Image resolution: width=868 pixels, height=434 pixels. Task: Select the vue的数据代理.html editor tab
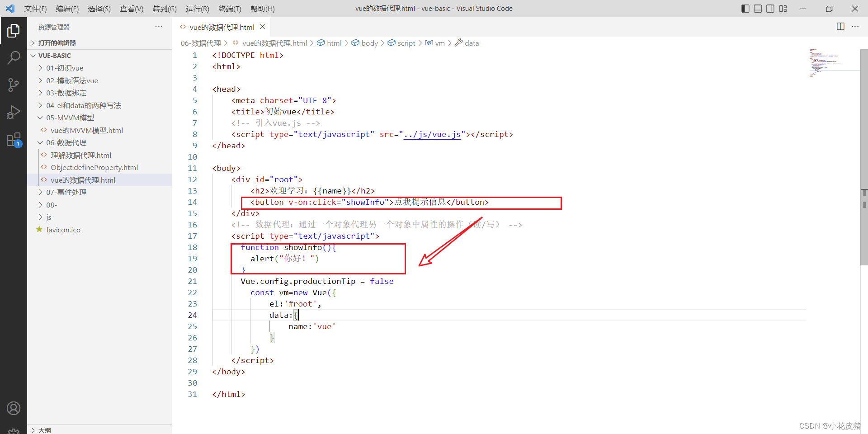tap(222, 27)
